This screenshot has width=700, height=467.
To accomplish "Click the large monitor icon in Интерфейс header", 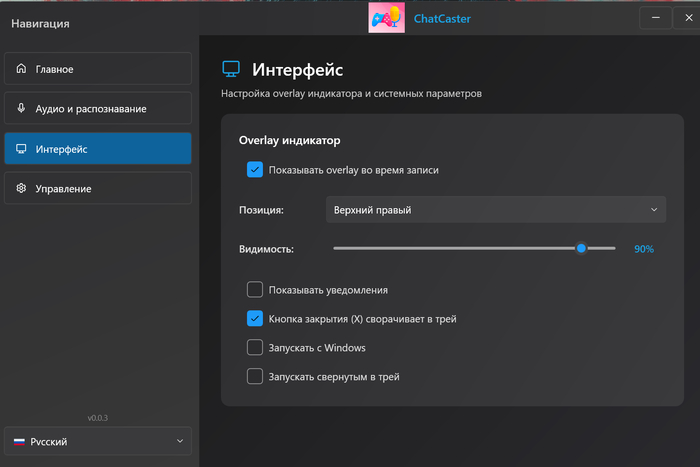I will (231, 69).
